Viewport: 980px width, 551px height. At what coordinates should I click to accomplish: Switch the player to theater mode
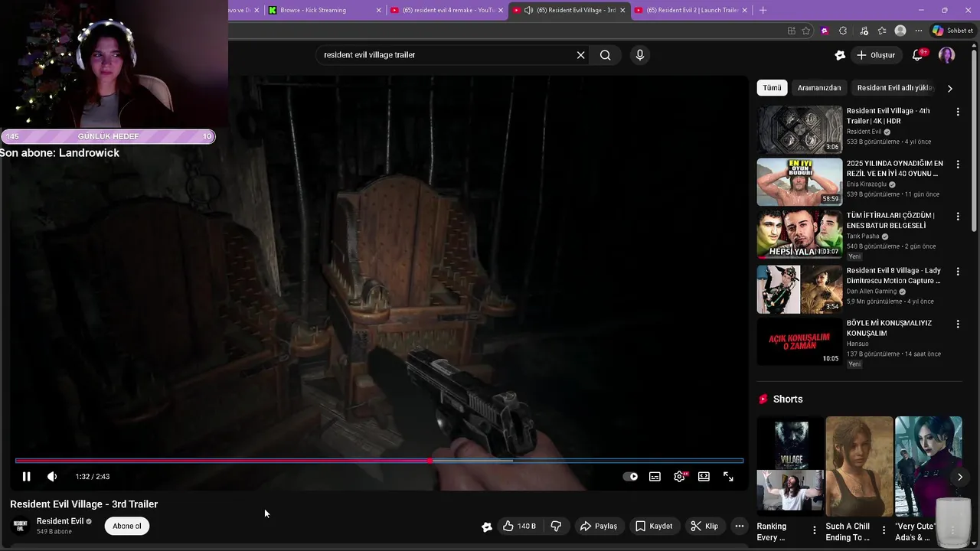click(x=704, y=477)
